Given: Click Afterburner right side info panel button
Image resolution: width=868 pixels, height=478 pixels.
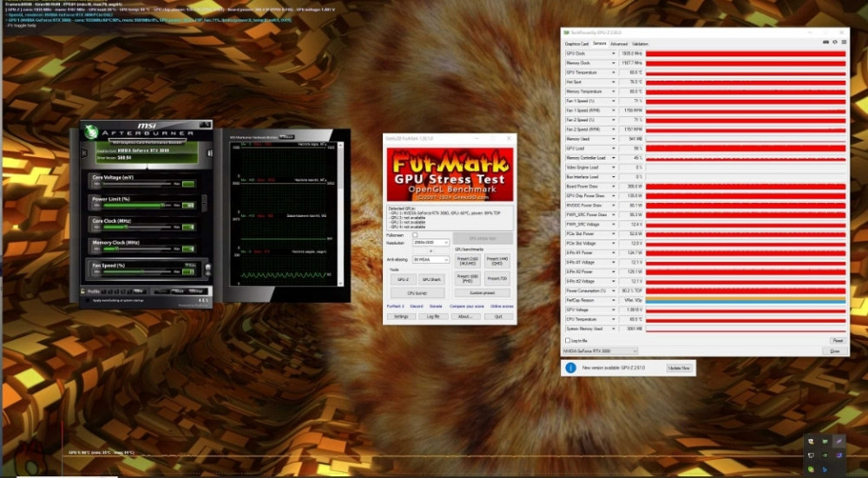Looking at the screenshot, I should (210, 154).
